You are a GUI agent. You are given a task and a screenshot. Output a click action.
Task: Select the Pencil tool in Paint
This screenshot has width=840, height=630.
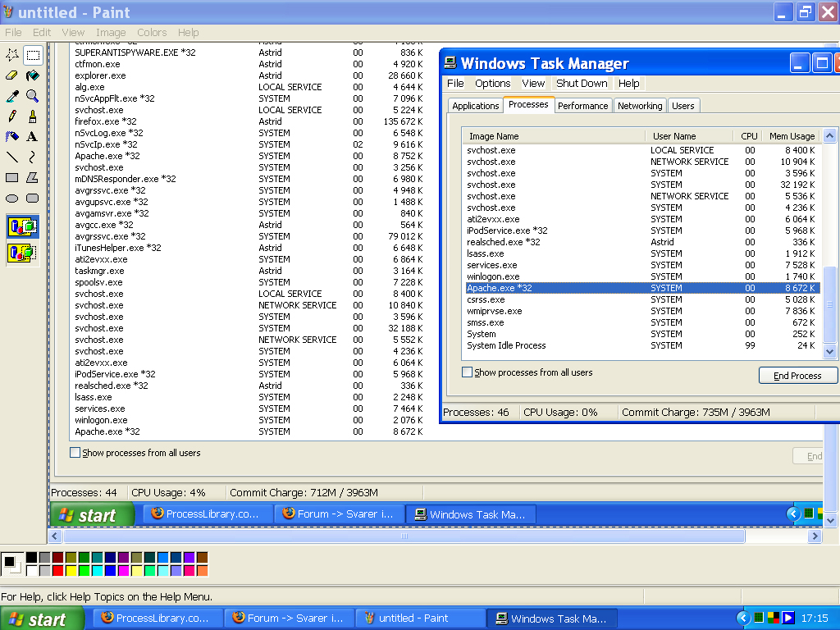11,116
